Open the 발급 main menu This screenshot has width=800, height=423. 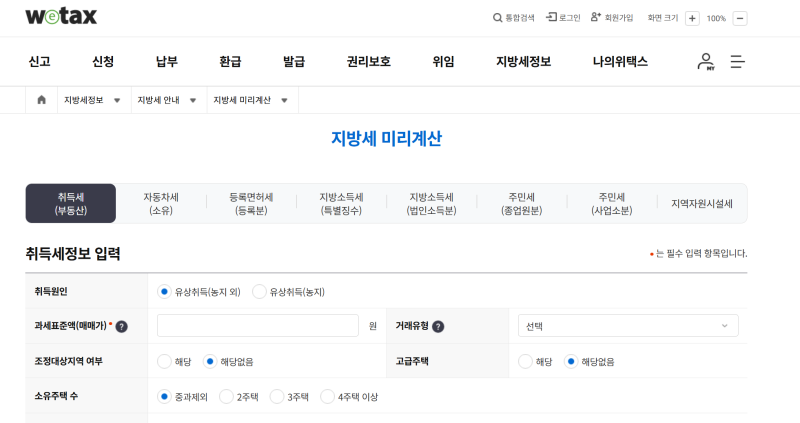coord(294,62)
